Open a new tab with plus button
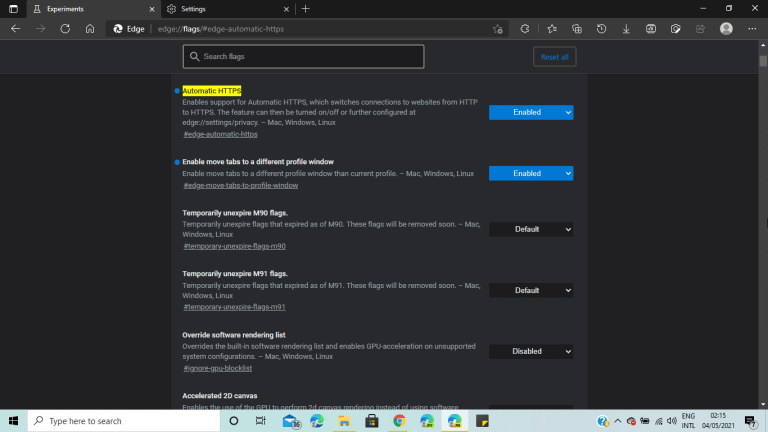Viewport: 768px width, 432px height. [x=306, y=9]
